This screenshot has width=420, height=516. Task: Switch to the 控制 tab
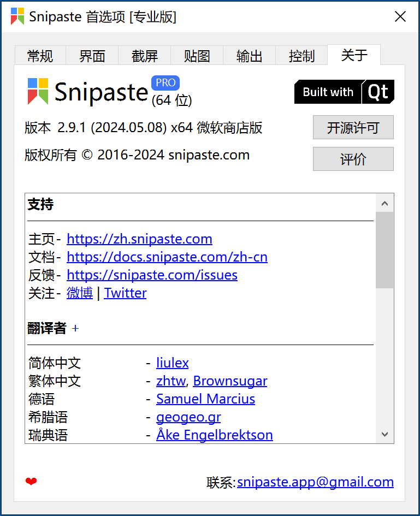pos(301,56)
